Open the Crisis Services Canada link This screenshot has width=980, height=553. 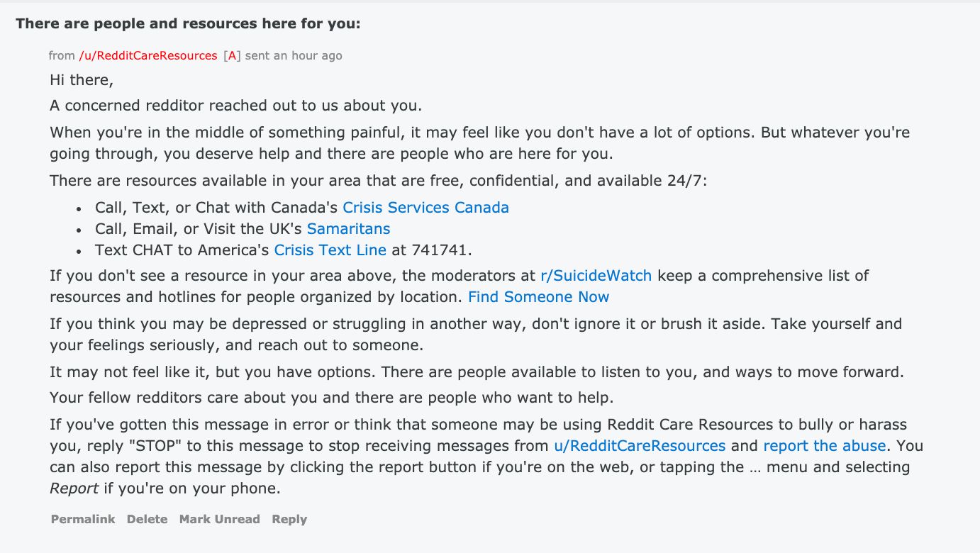click(425, 208)
